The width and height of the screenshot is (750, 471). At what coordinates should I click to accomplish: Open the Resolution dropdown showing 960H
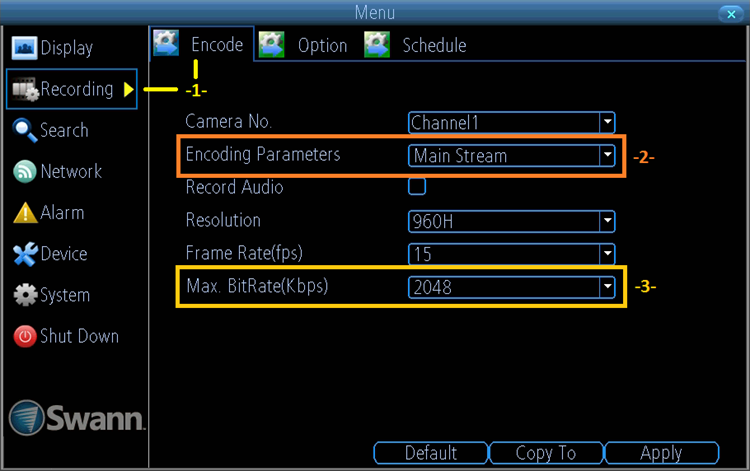point(511,221)
